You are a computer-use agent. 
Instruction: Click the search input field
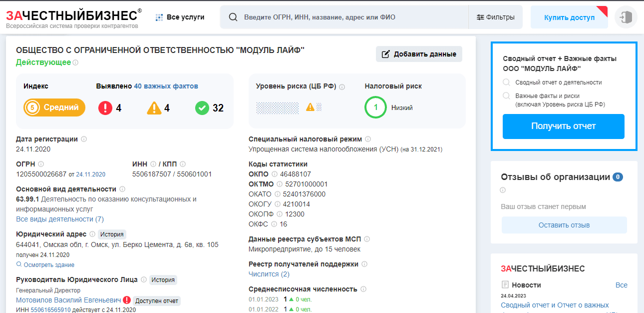pos(324,17)
